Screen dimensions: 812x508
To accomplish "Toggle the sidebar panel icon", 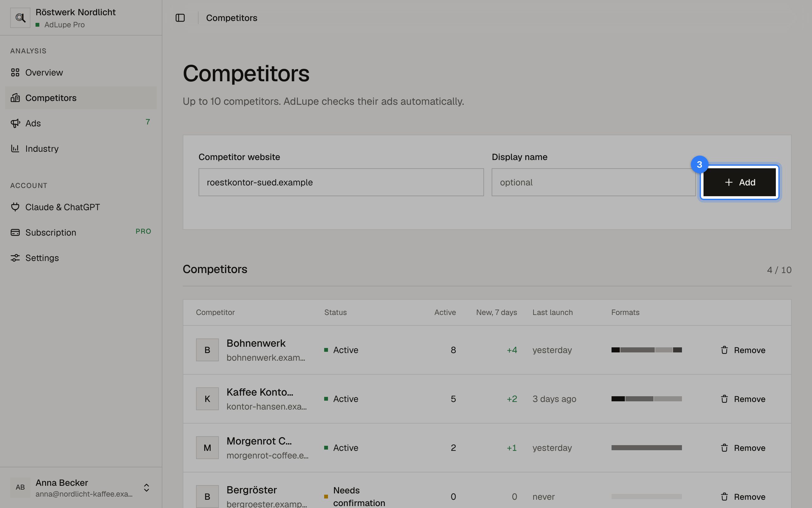I will 180,18.
